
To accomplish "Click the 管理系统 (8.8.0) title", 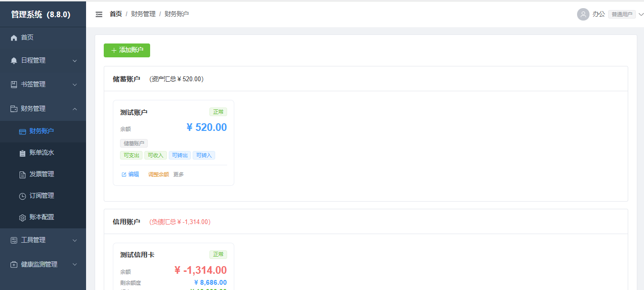I will click(41, 14).
